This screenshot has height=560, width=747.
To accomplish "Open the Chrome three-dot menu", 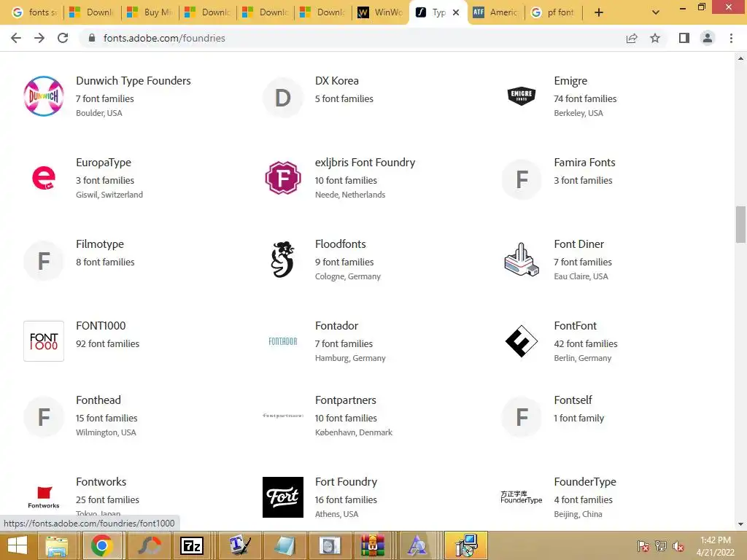I will [731, 38].
